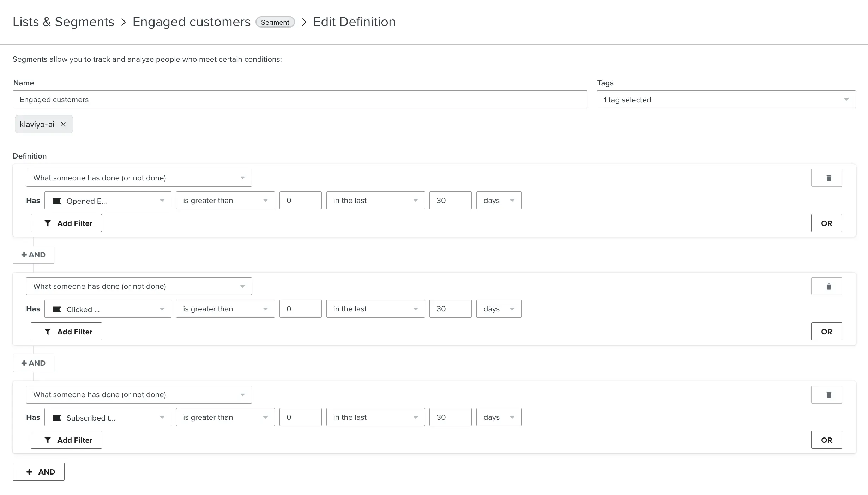Expand the Clicked metric dropdown
This screenshot has height=495, width=868.
coord(108,309)
